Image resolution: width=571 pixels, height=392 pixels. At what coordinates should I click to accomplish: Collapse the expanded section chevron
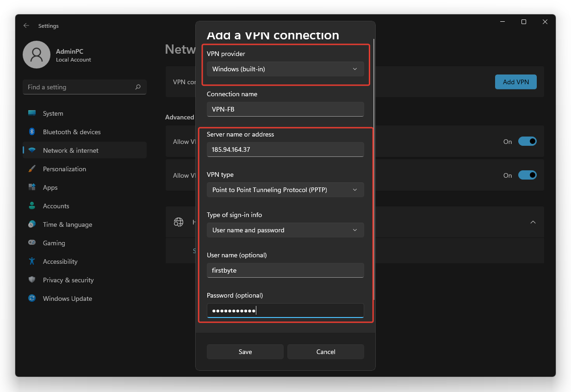pyautogui.click(x=533, y=222)
